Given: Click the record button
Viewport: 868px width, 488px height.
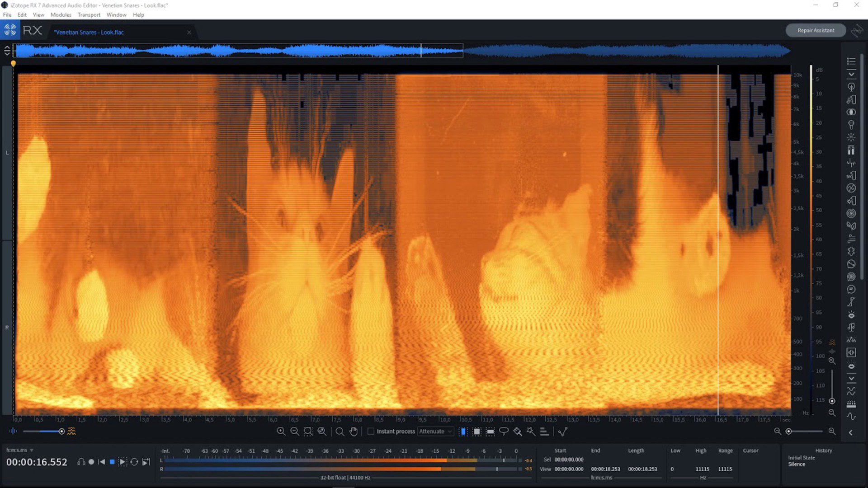Looking at the screenshot, I should pyautogui.click(x=91, y=462).
